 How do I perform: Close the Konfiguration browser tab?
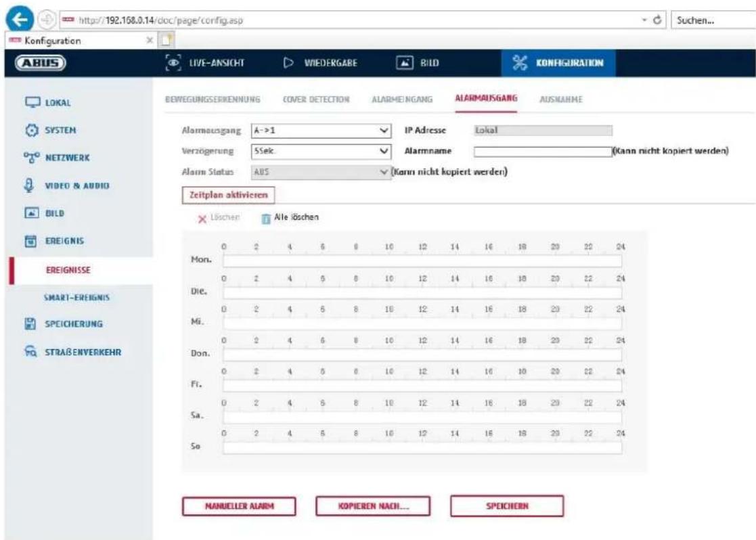tap(150, 41)
